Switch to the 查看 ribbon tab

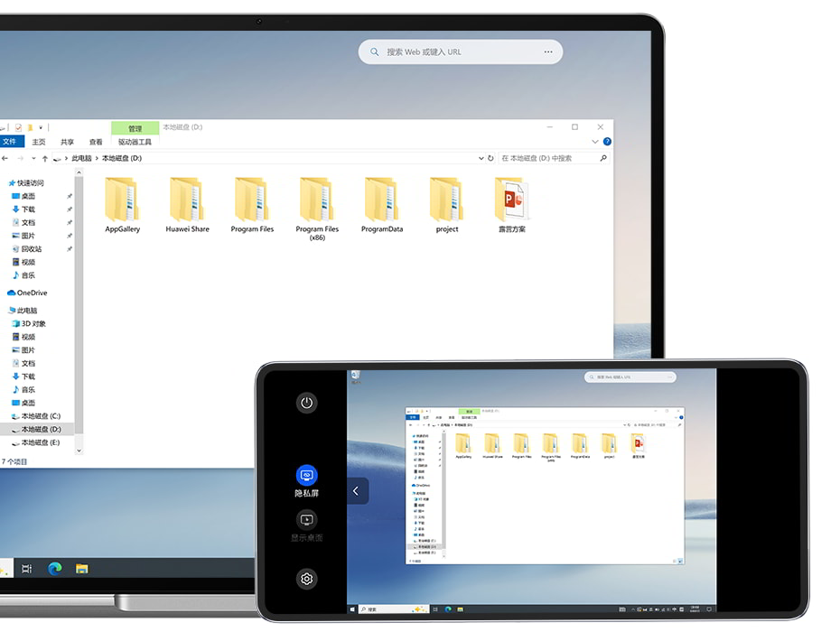[x=96, y=142]
